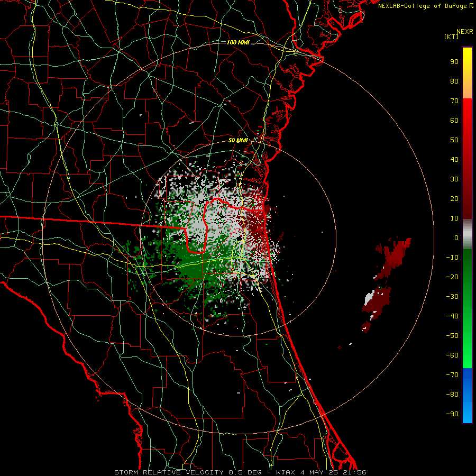The image size is (476, 476).
Task: Click the blue bottom color bar segment
Action: pyautogui.click(x=467, y=395)
